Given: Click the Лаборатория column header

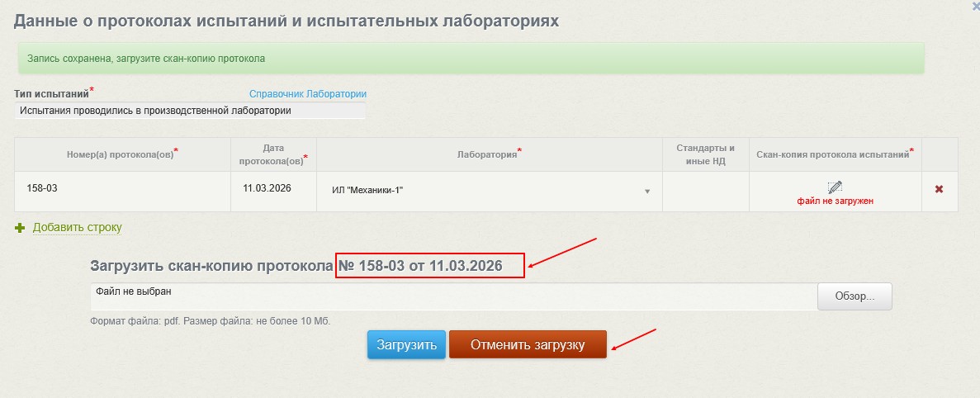Looking at the screenshot, I should [x=490, y=154].
